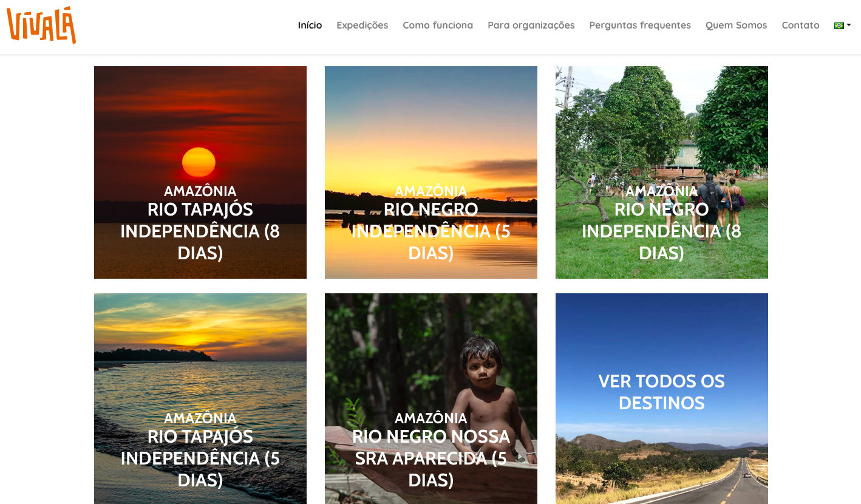
Task: Click the Vivalá logo
Action: point(41,26)
